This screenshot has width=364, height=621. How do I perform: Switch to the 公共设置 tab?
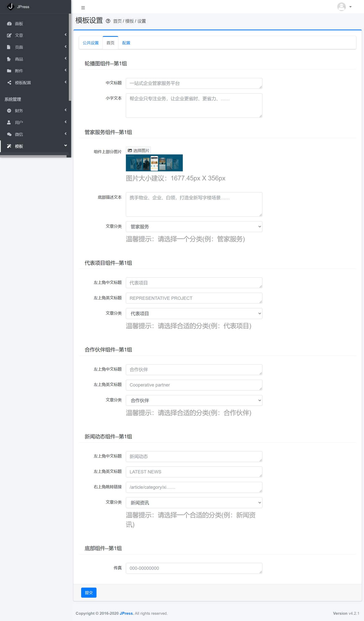(91, 43)
